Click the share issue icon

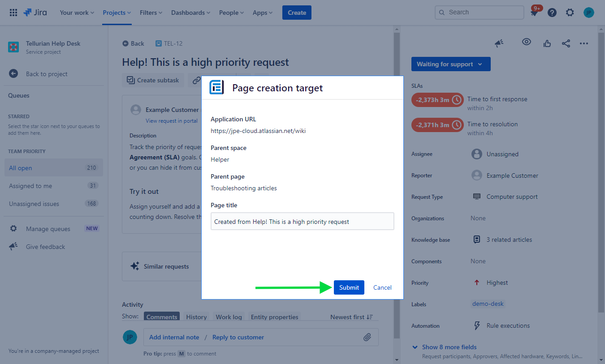click(x=566, y=43)
